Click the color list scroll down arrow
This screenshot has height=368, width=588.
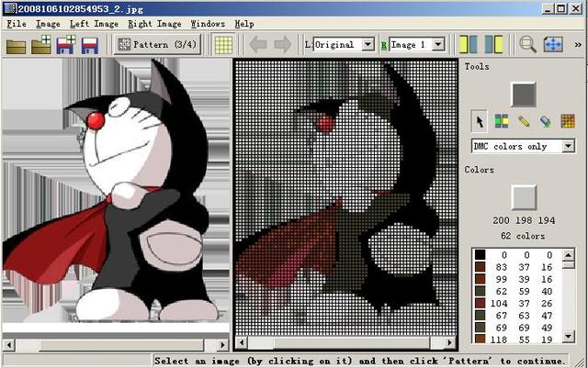[569, 336]
